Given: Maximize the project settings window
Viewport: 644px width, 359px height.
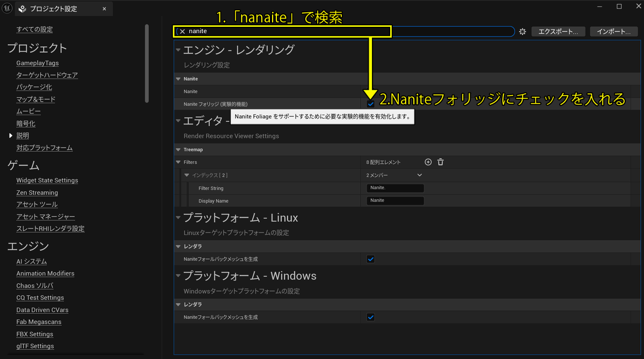Looking at the screenshot, I should [619, 6].
